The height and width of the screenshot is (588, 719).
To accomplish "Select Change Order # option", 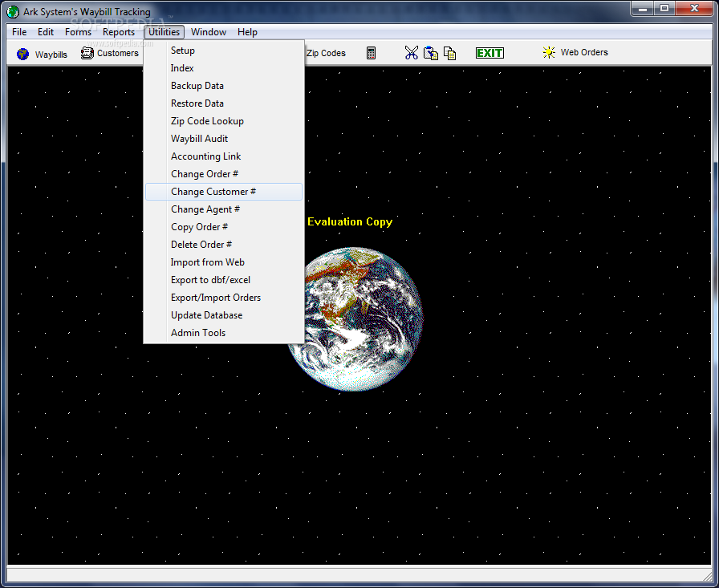I will coord(224,174).
